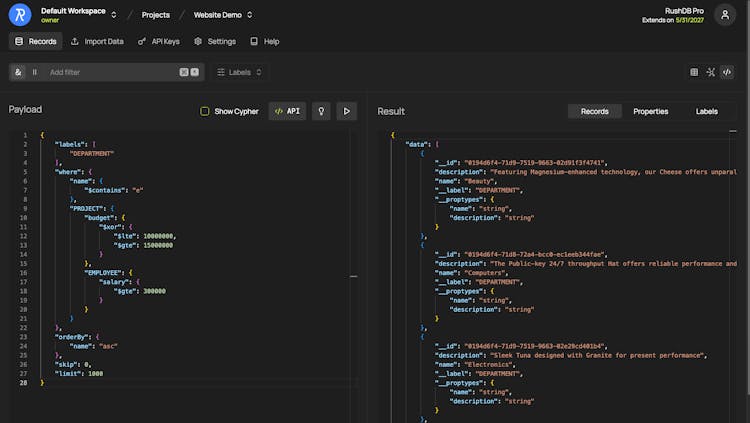Select the raw code view icon
Viewport: 750px width, 423px height.
tap(727, 72)
